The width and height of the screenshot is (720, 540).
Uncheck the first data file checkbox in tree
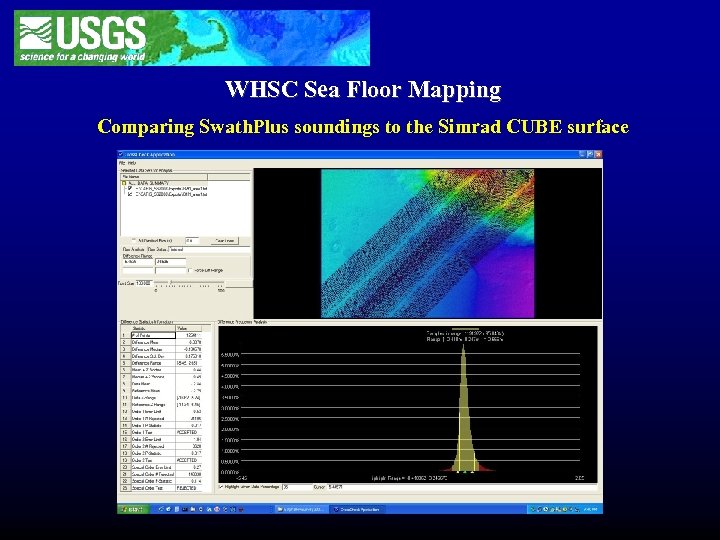pyautogui.click(x=130, y=188)
